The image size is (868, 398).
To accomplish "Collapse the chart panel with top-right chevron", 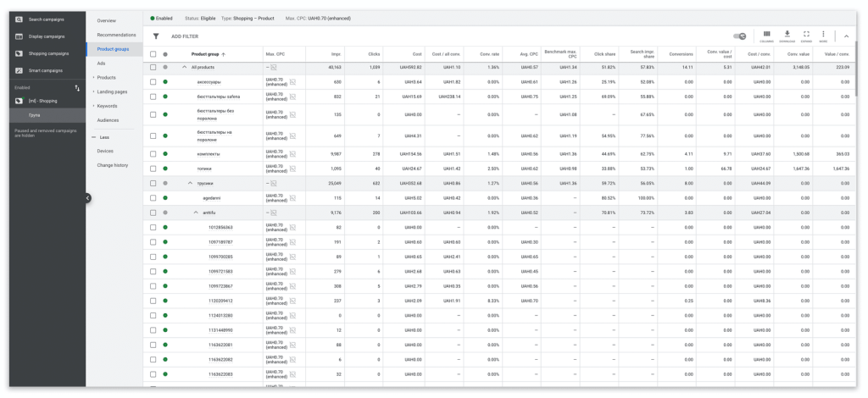I will click(x=846, y=36).
